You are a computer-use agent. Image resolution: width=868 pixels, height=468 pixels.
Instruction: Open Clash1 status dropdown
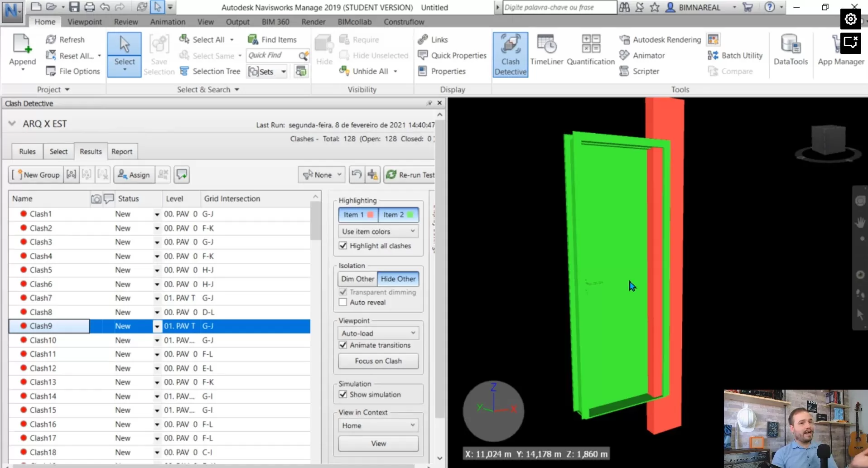pos(157,214)
